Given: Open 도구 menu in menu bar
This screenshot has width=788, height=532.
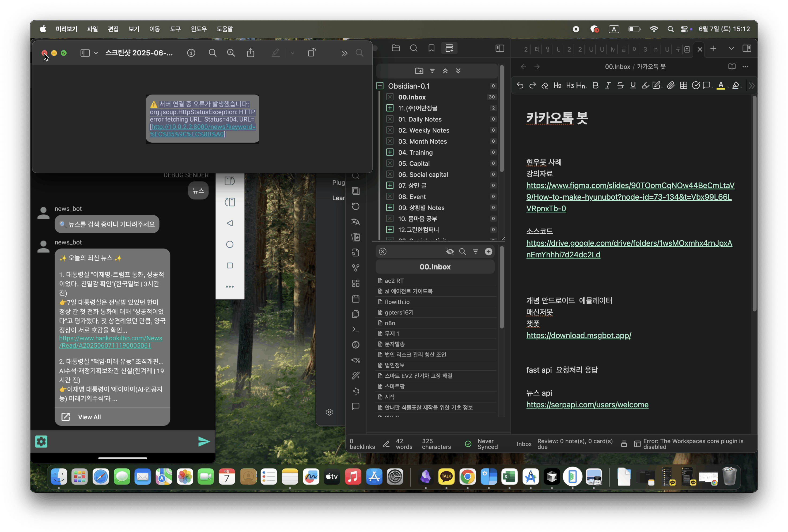Looking at the screenshot, I should [175, 29].
